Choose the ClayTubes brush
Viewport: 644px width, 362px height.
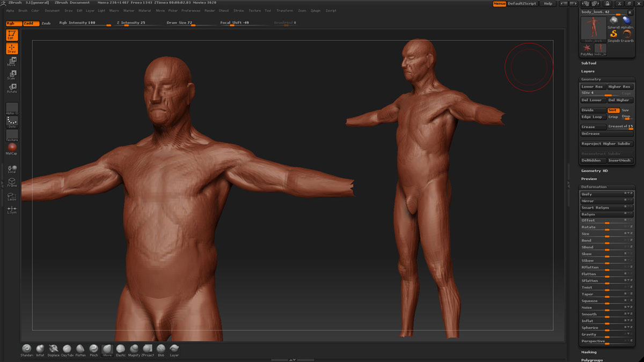[67, 349]
